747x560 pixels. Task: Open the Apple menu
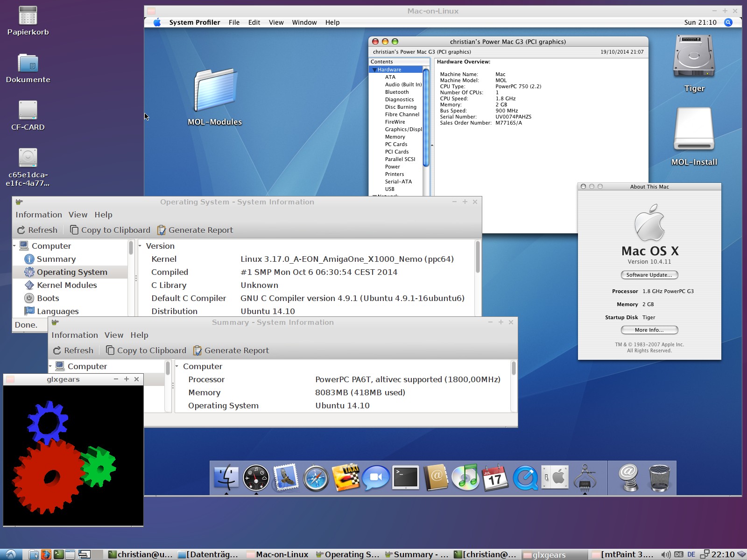pos(157,22)
